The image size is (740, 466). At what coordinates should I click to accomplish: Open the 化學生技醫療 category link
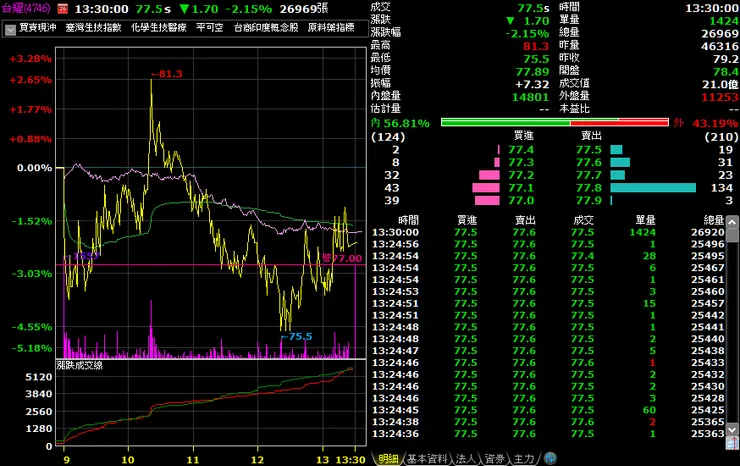pos(159,28)
